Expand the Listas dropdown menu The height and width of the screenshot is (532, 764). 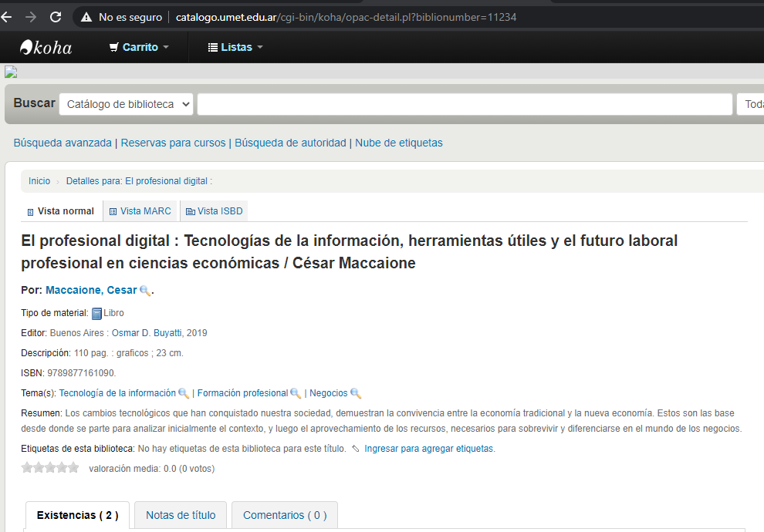tap(235, 47)
